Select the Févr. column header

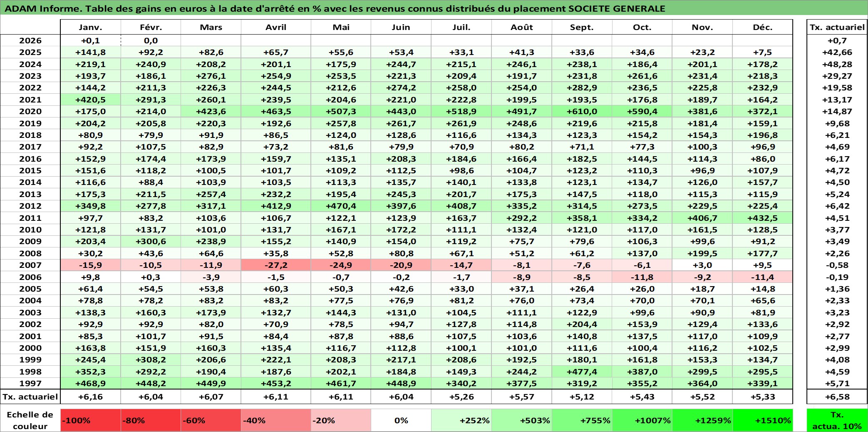(x=151, y=27)
